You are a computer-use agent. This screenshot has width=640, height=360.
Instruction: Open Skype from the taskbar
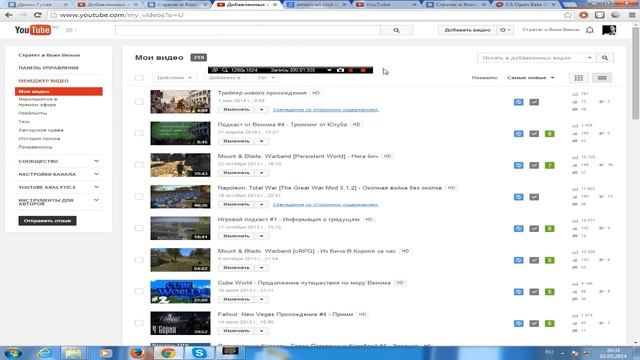click(x=199, y=353)
